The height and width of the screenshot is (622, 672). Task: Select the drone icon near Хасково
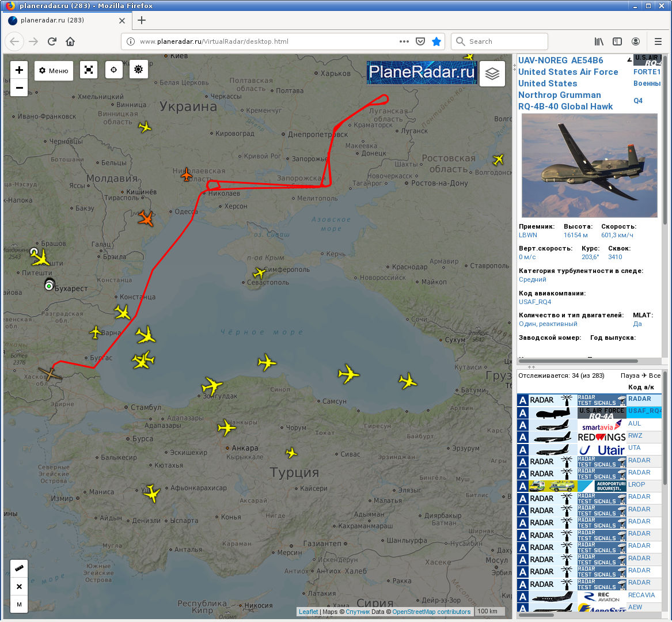50,373
